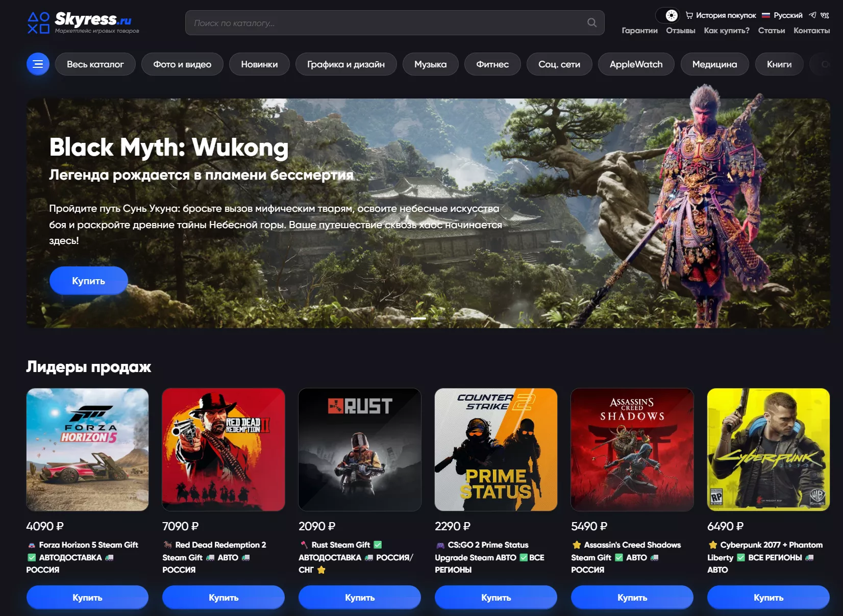Viewport: 843px width, 616px height.
Task: Open the Cyberpunk 2077 cover image
Action: 768,450
